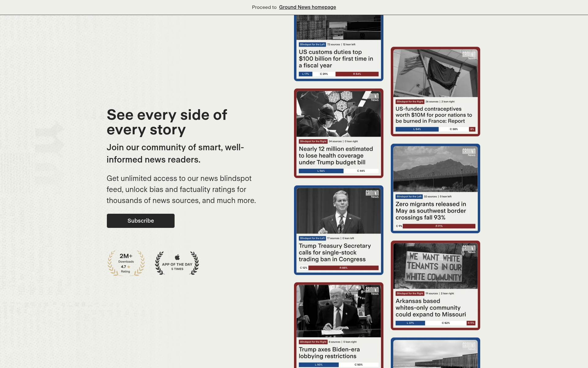
Task: Click the 'We Want White Tenants' sign thumbnail
Action: click(x=435, y=266)
